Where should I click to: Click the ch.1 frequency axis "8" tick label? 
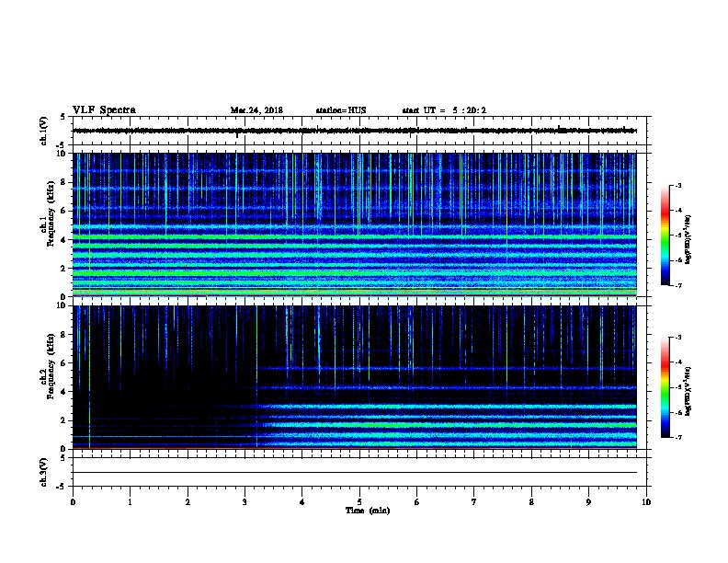tap(63, 182)
